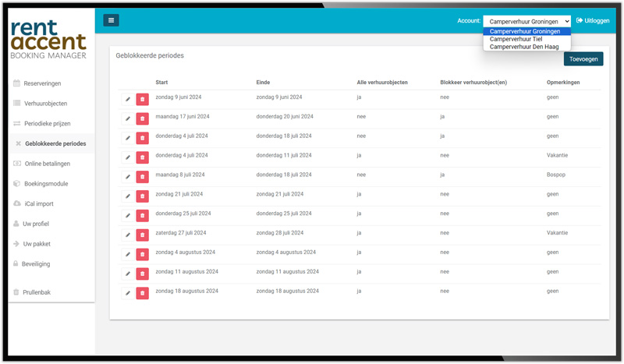Open the Account selection dropdown

click(527, 22)
